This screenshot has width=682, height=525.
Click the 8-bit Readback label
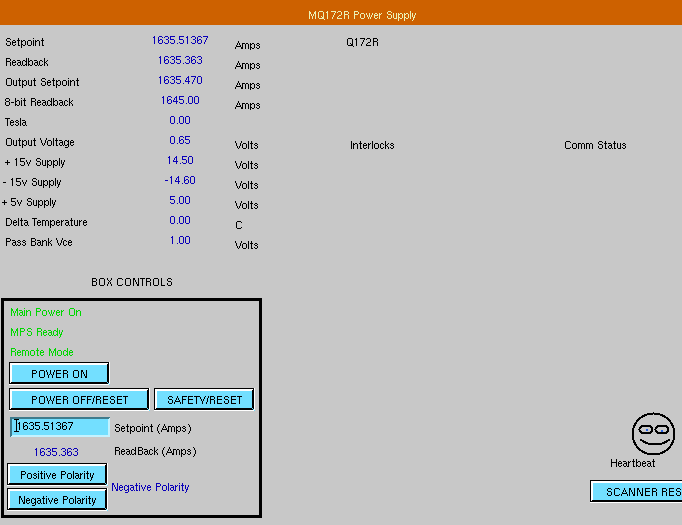(x=39, y=102)
